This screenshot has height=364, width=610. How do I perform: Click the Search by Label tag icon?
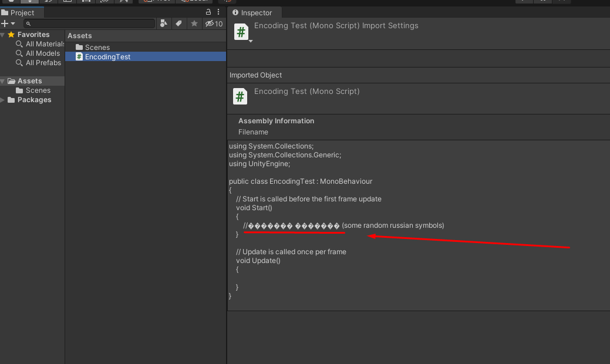179,23
